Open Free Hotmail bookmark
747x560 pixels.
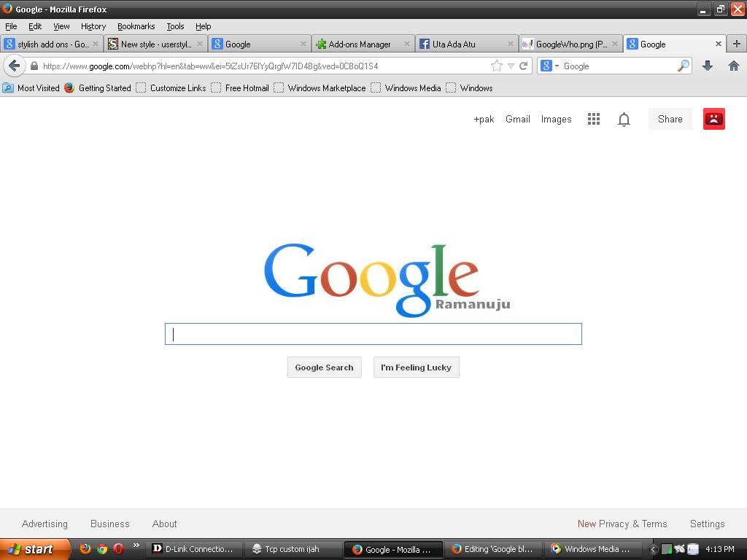240,88
